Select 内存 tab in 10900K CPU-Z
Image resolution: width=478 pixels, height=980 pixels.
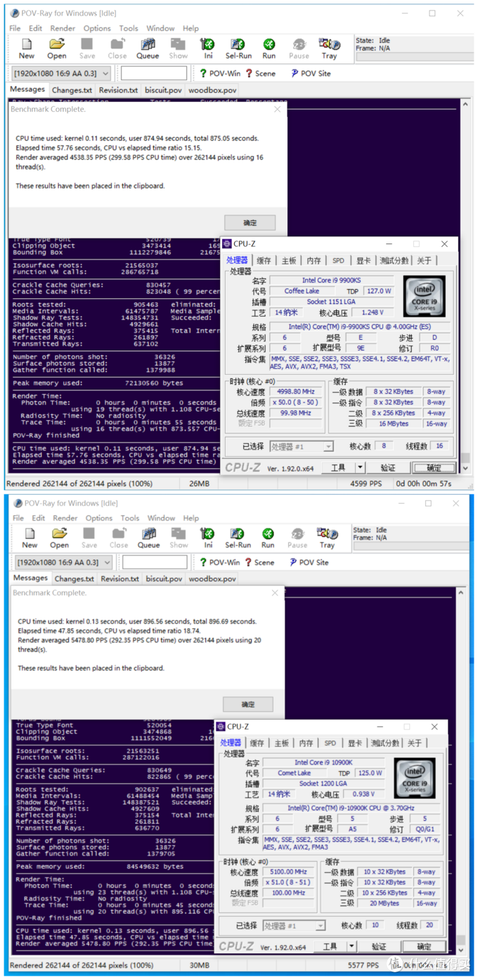[306, 743]
